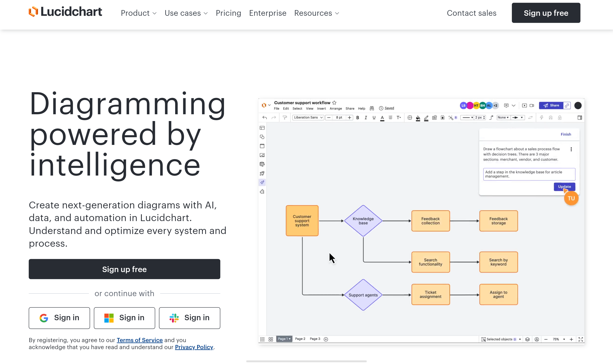The image size is (613, 364).
Task: Add a new page with the plus icon
Action: pos(326,339)
